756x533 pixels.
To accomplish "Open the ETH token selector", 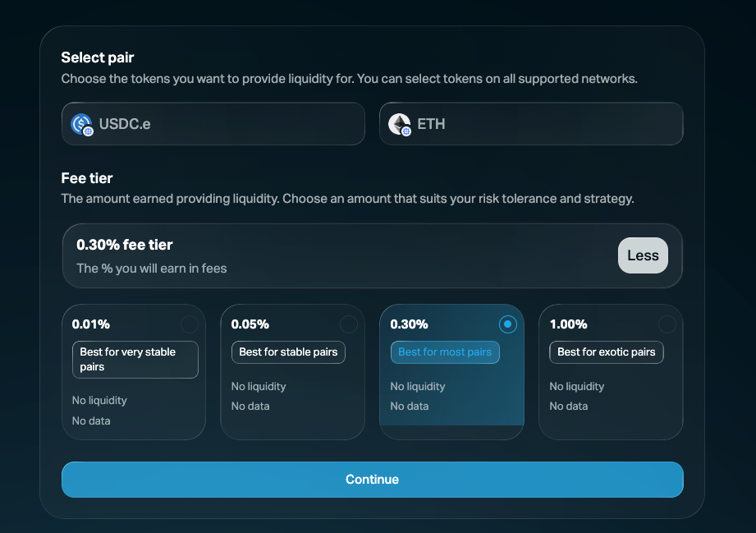I will click(x=531, y=124).
